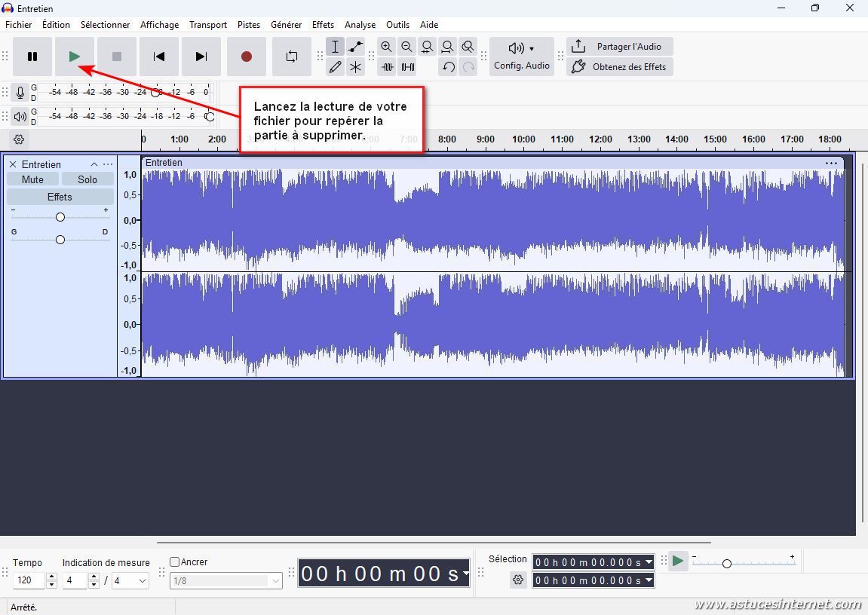This screenshot has height=615, width=868.
Task: Select the Envelope tool
Action: pos(355,47)
